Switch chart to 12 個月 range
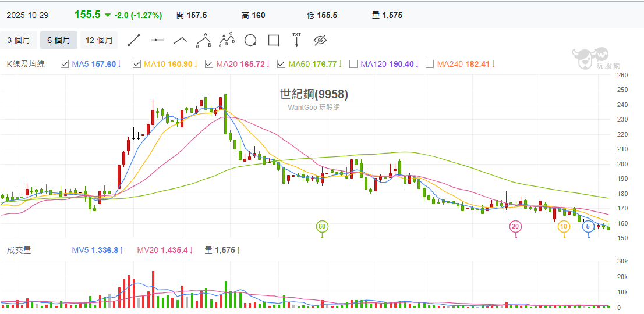This screenshot has width=644, height=314. point(98,40)
